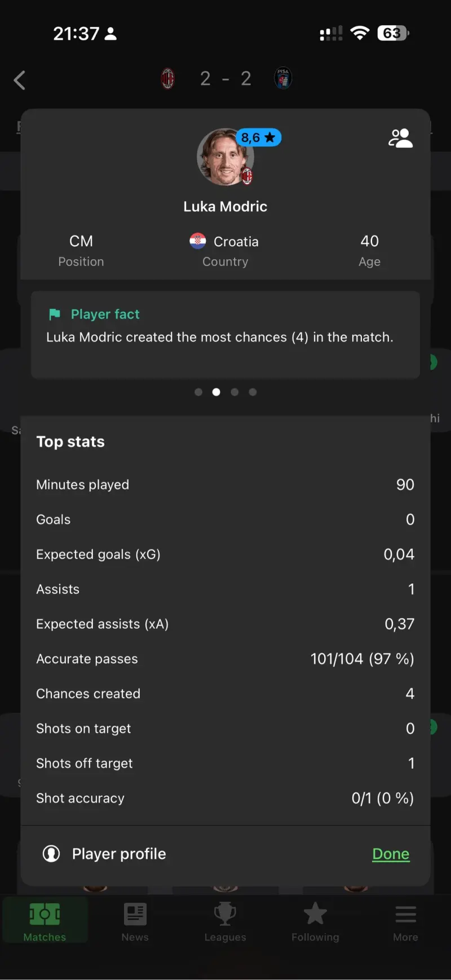Tap the Player fact card
This screenshot has height=980, width=451.
(225, 335)
